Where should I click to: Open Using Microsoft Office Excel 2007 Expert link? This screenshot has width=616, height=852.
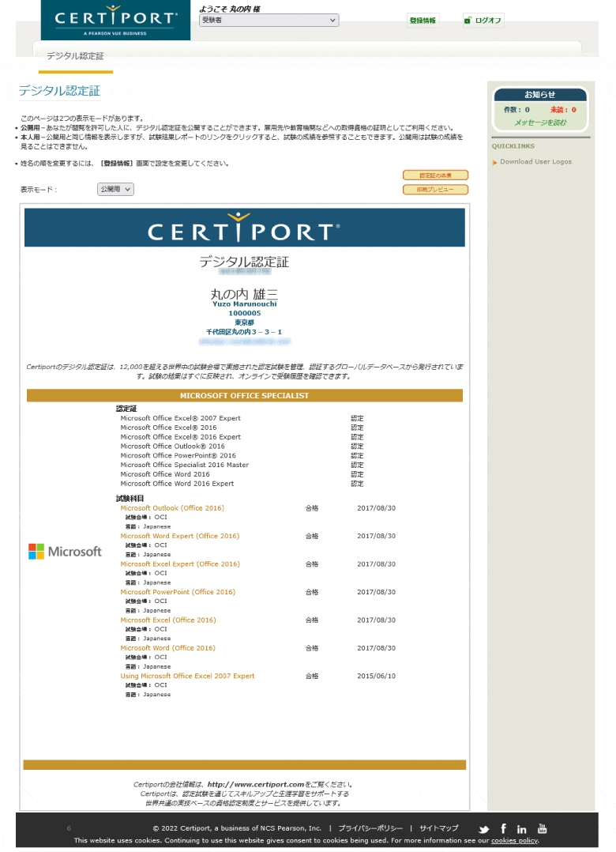point(187,677)
